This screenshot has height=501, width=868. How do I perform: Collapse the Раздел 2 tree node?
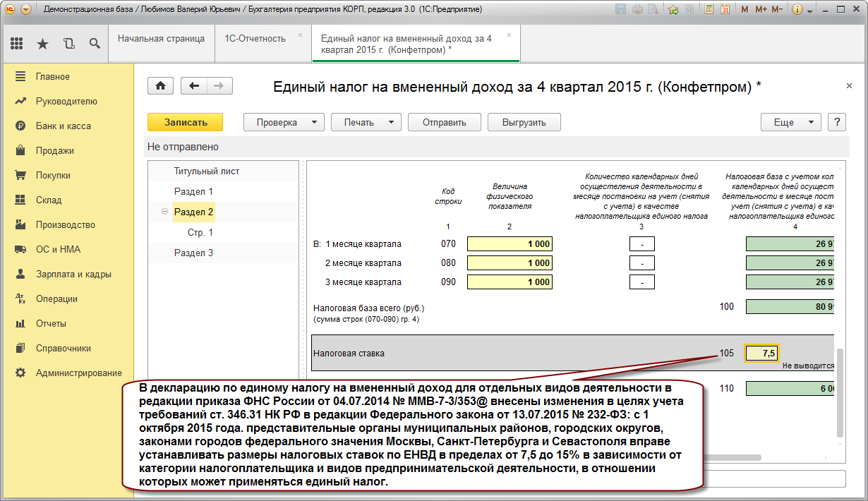164,212
